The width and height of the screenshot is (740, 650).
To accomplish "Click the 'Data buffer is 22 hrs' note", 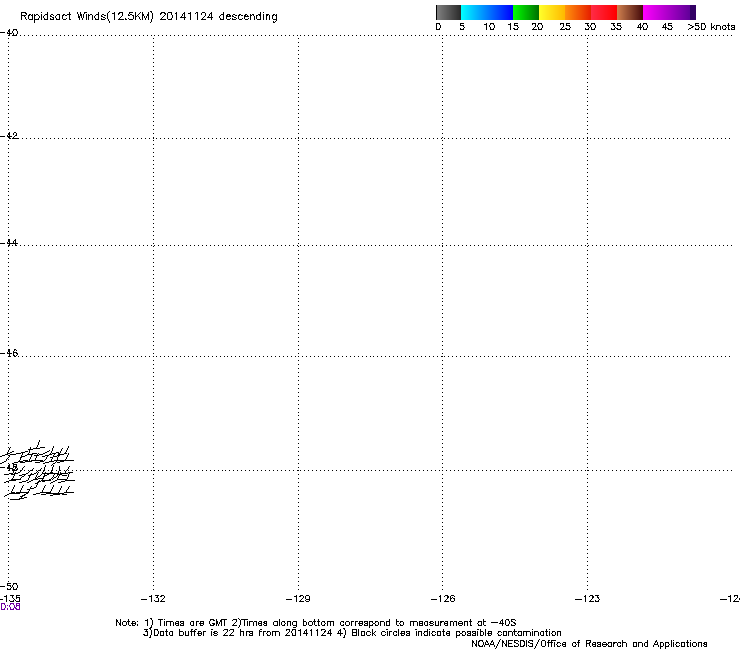I will [352, 633].
